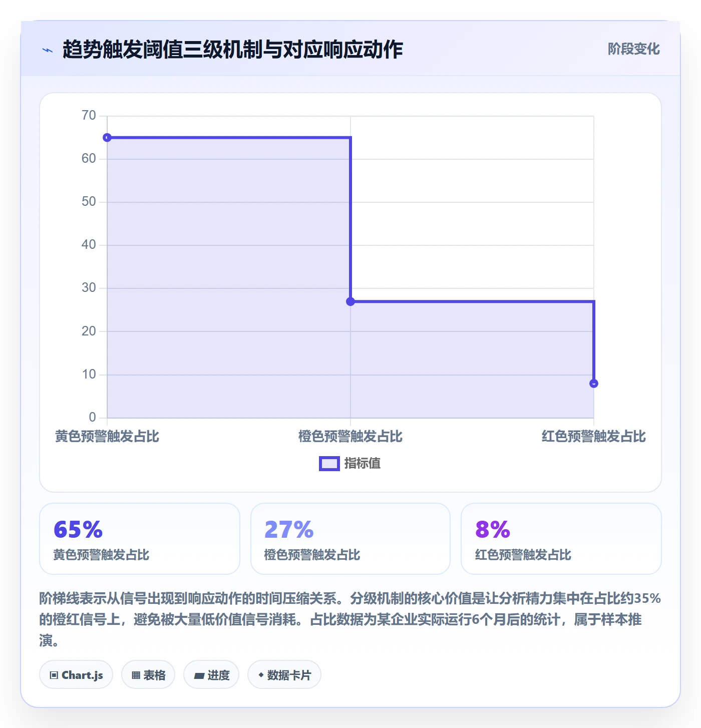701x728 pixels.
Task: Click the 指标值 legend label
Action: coord(362,464)
